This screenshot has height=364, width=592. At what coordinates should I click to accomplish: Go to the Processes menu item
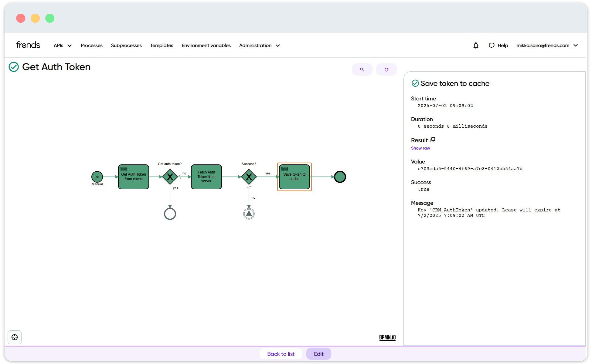click(91, 45)
